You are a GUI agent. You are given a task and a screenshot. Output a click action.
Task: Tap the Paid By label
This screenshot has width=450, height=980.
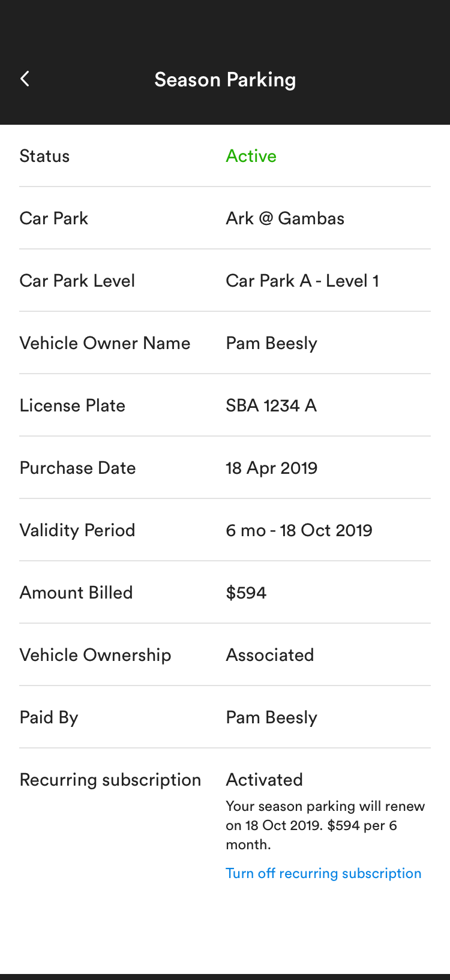49,717
